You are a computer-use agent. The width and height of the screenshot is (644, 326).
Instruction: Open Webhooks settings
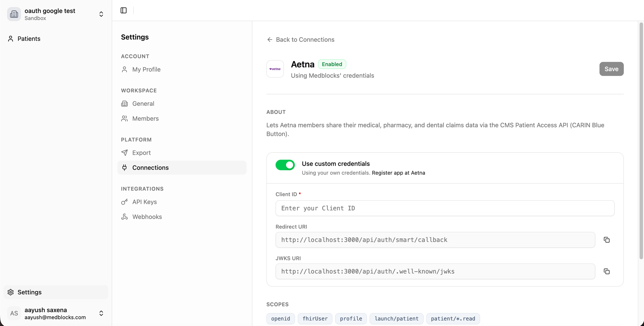point(182,217)
